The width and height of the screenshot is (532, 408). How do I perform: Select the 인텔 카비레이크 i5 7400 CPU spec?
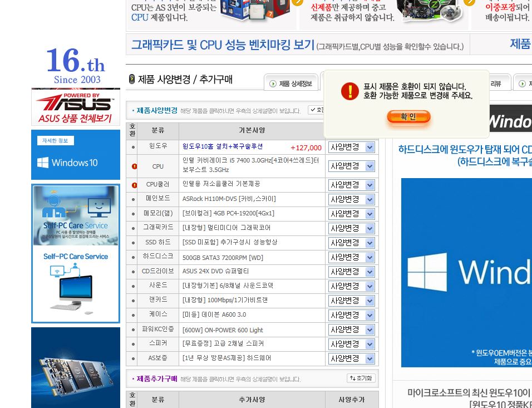(251, 165)
